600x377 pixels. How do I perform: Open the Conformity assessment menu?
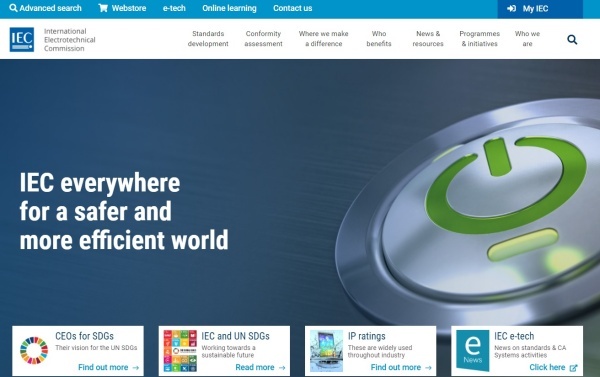coord(263,39)
